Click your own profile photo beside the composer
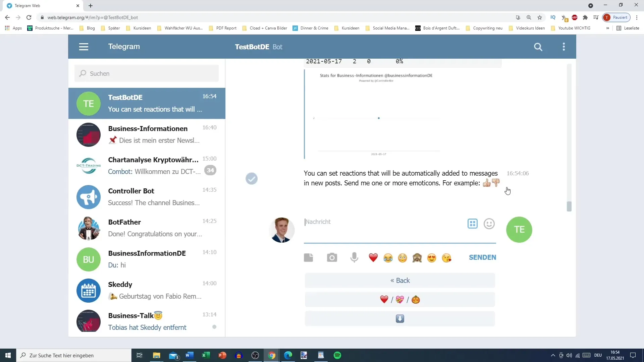 [282, 230]
